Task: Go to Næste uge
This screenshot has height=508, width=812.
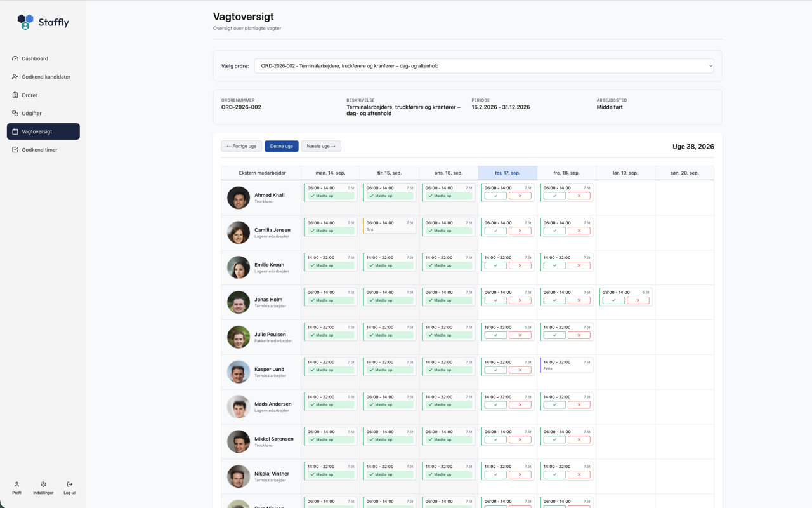Action: click(x=321, y=146)
